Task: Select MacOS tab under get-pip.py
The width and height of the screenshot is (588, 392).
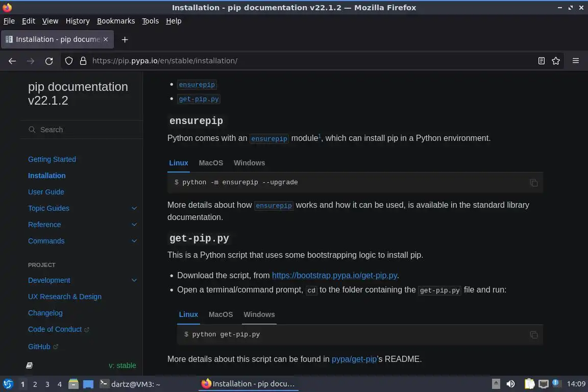Action: point(220,314)
